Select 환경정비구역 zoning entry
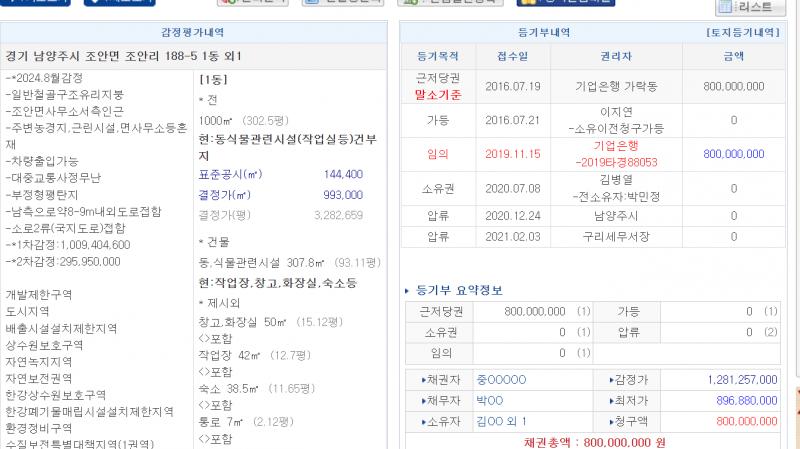The height and width of the screenshot is (449, 800). (x=39, y=429)
